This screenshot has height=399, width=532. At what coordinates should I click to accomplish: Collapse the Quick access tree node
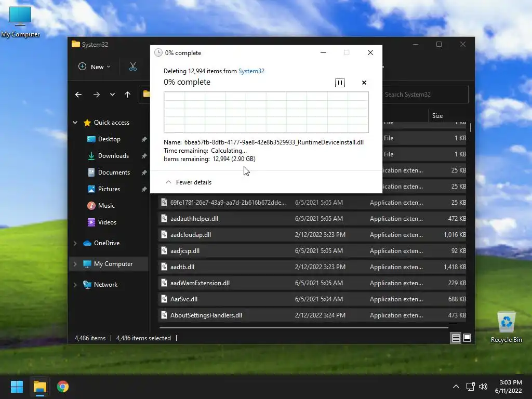pyautogui.click(x=75, y=123)
